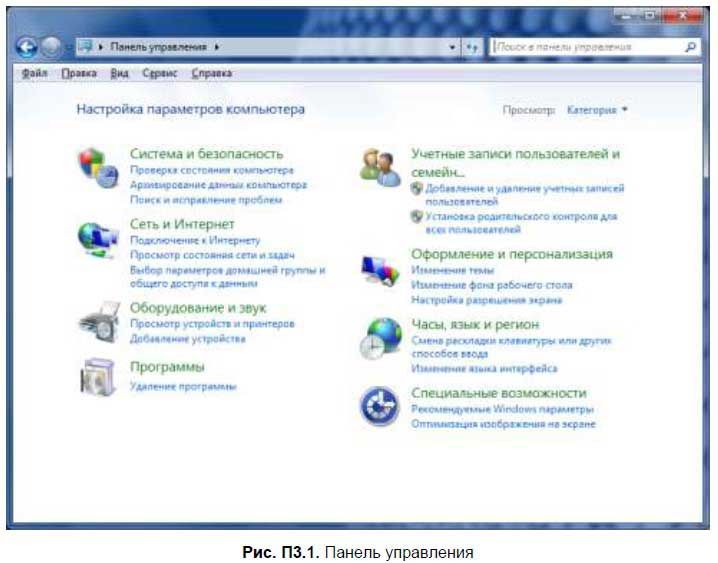Click Смена раскладки клавиатуры link
718x563 pixels.
511,347
